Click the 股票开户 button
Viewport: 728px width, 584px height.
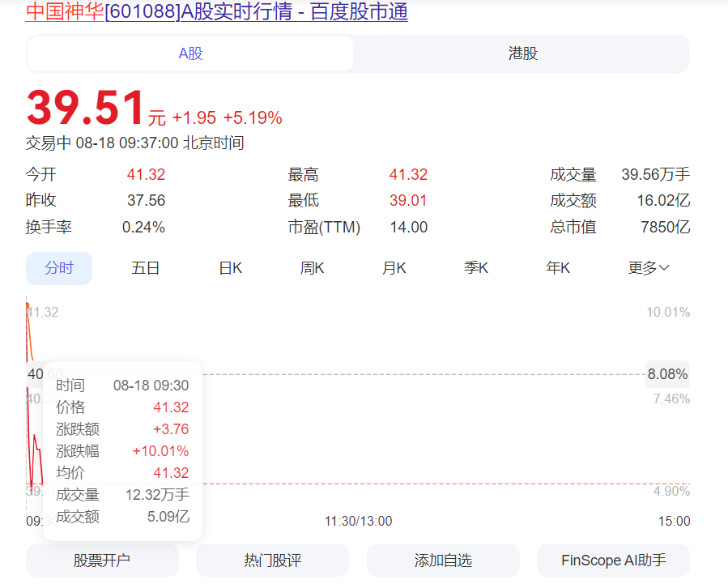(102, 561)
